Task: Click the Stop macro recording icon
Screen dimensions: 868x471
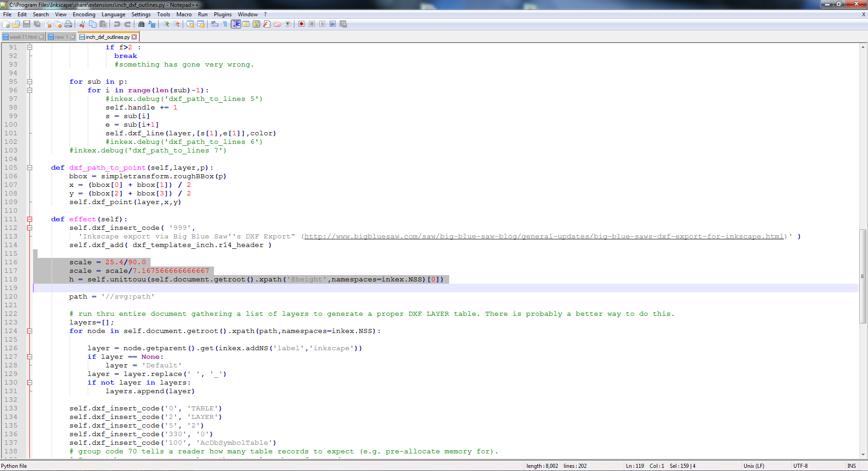Action: click(312, 24)
